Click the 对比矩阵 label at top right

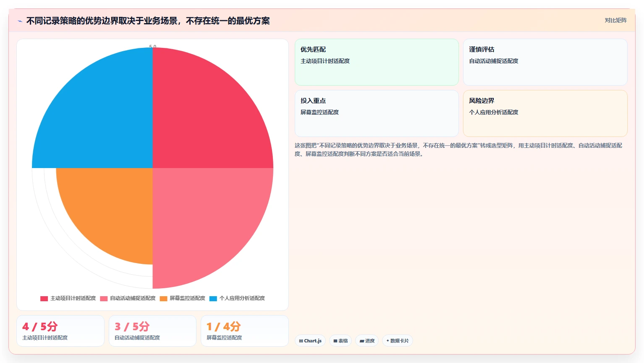pyautogui.click(x=615, y=20)
